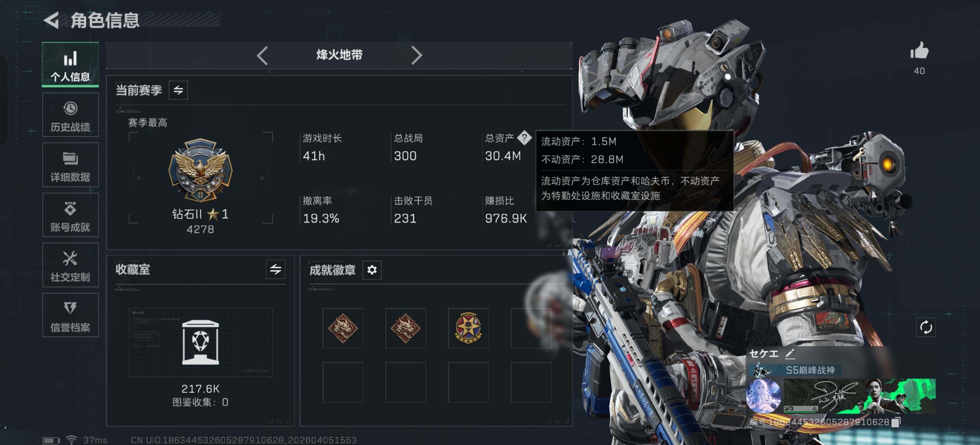
Task: Select the star-shaped achievement badge
Action: [x=468, y=328]
